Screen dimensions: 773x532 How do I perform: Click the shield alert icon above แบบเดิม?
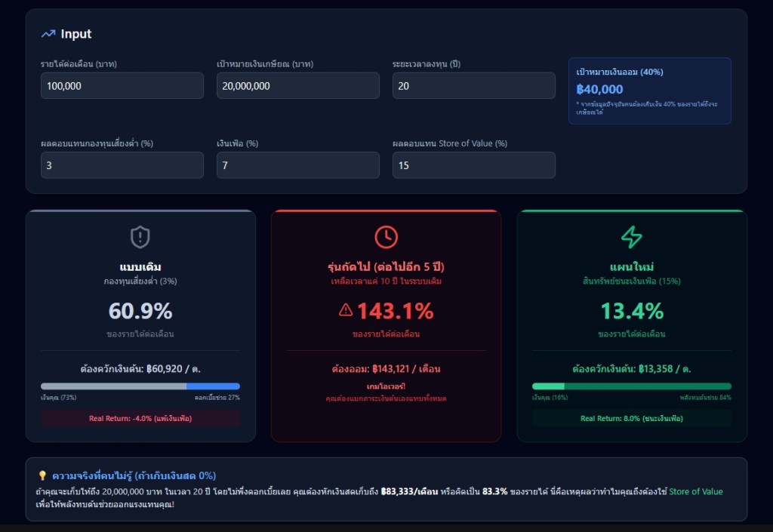click(x=140, y=237)
